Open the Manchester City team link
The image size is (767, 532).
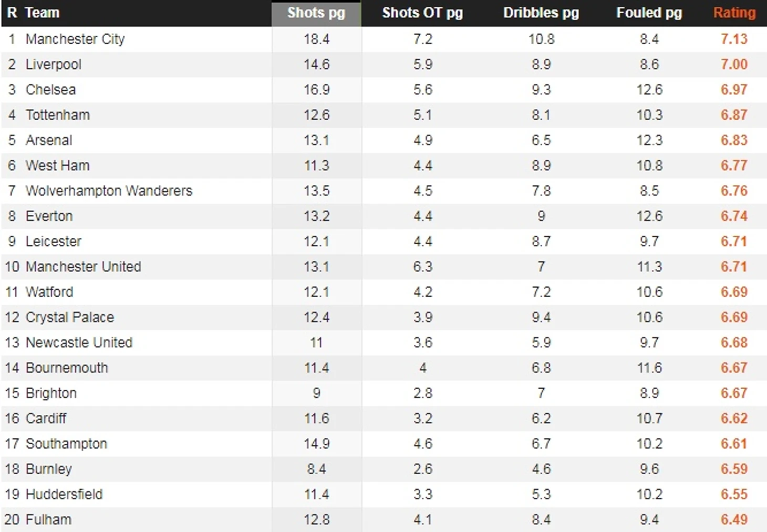tap(75, 39)
